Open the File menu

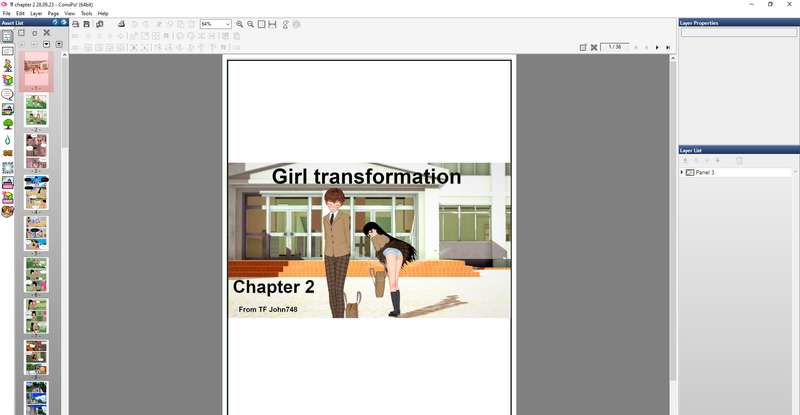click(6, 13)
